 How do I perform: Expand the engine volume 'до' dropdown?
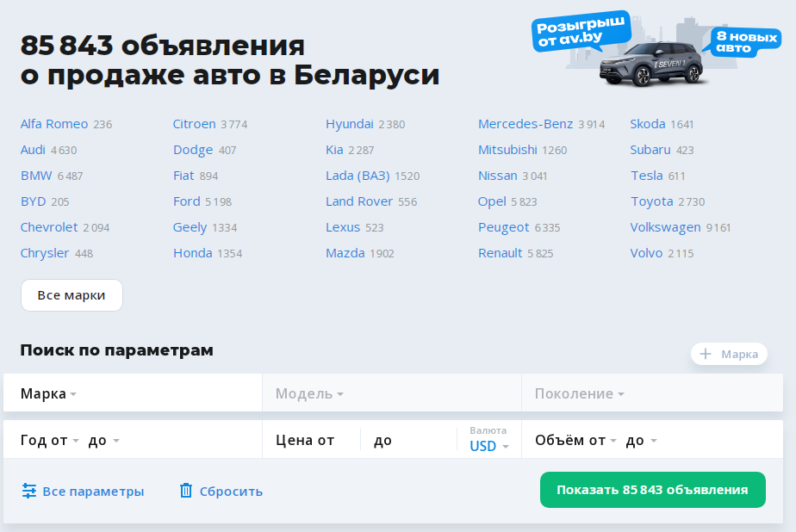tap(641, 440)
